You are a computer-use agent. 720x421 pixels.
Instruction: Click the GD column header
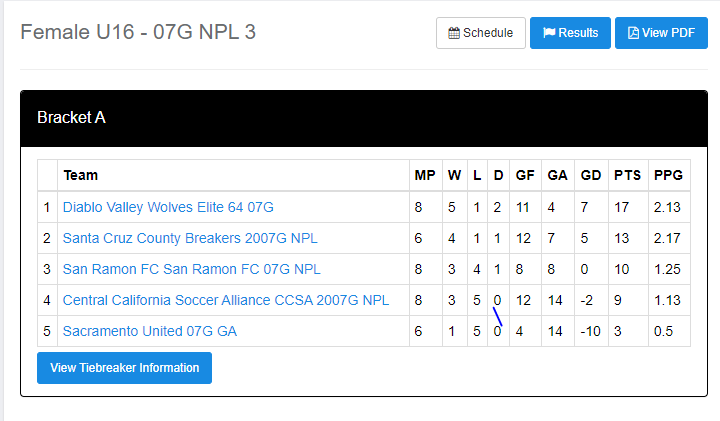[591, 176]
